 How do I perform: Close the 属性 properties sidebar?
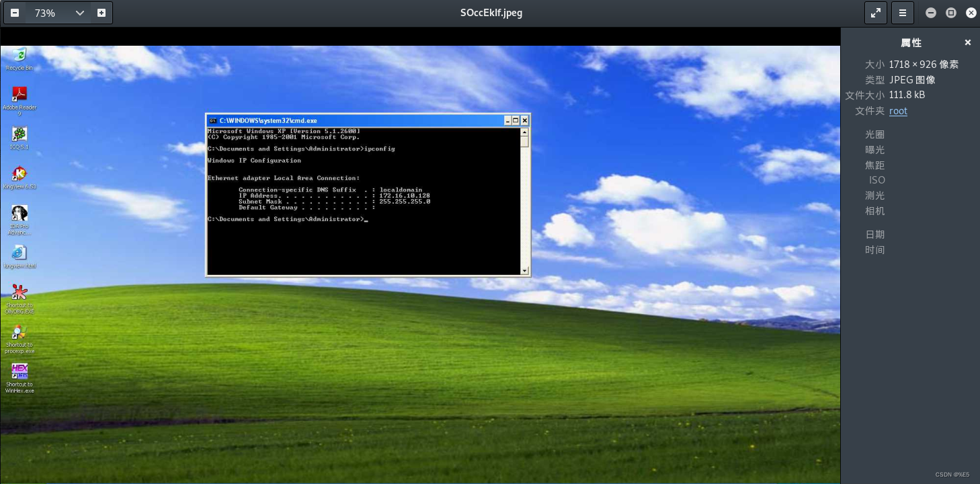point(968,42)
